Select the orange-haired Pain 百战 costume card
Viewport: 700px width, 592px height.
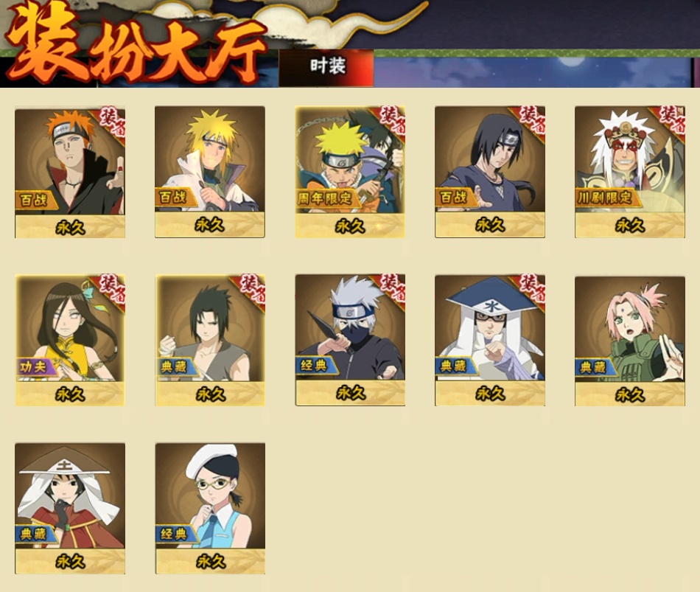click(70, 173)
